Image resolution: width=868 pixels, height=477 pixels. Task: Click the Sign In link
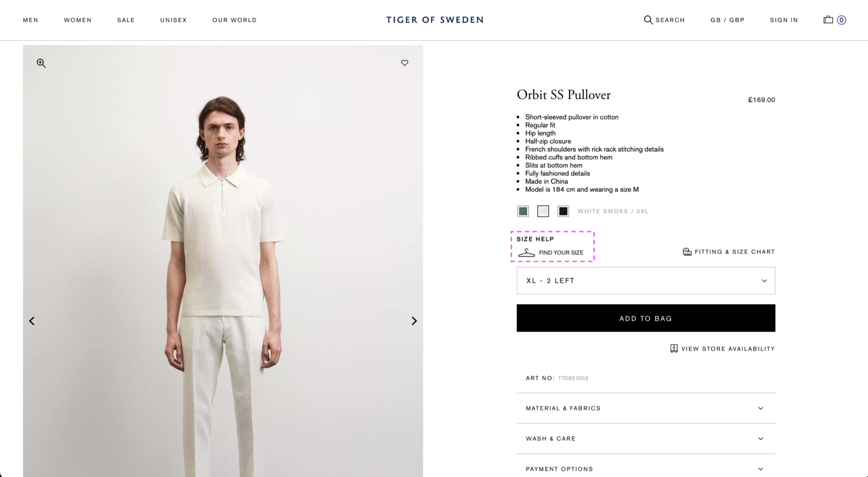pyautogui.click(x=784, y=20)
